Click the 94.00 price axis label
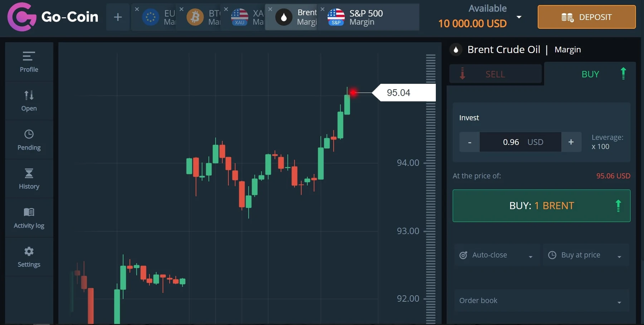Image resolution: width=644 pixels, height=325 pixels. click(x=408, y=163)
